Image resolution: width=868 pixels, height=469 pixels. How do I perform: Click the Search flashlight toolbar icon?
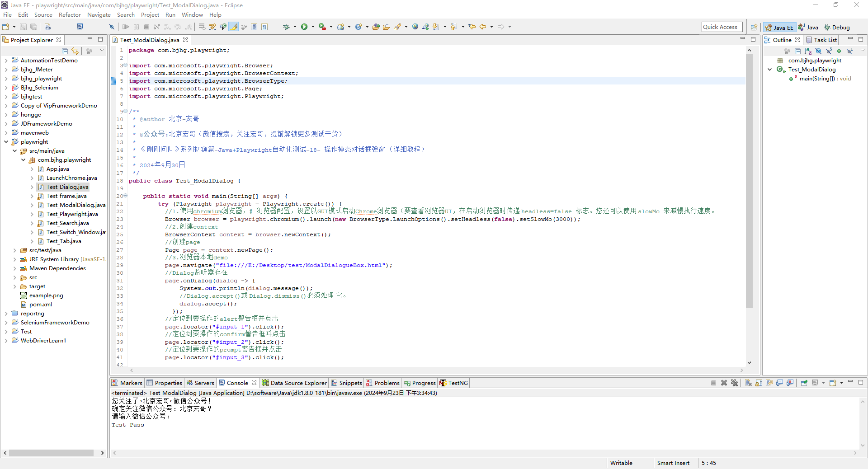(x=398, y=27)
